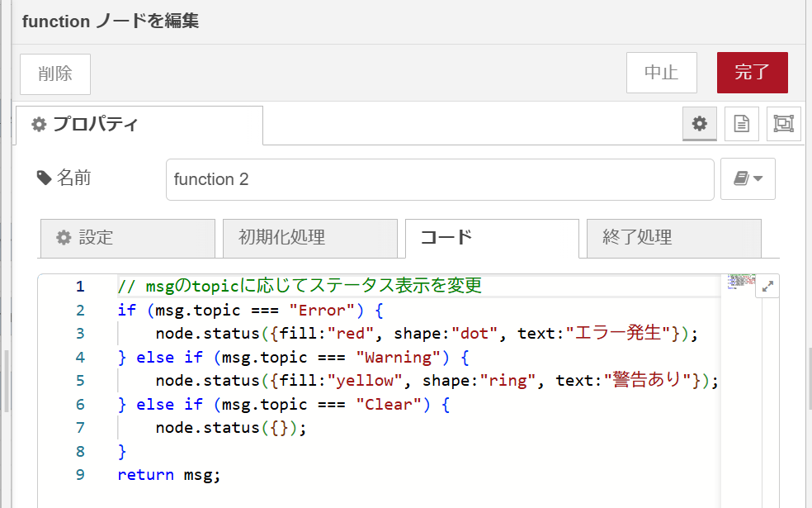This screenshot has width=812, height=508.
Task: Click the 完了 button
Action: 752,73
